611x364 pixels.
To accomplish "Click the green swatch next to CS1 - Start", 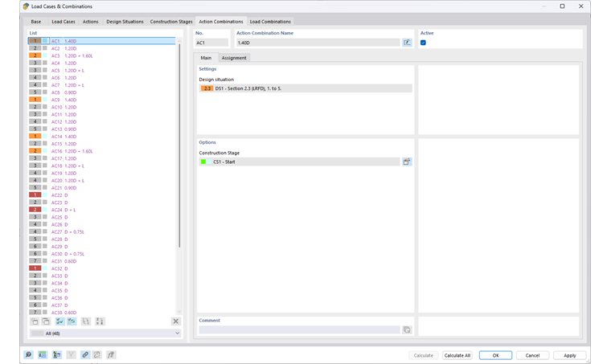I will (x=203, y=162).
